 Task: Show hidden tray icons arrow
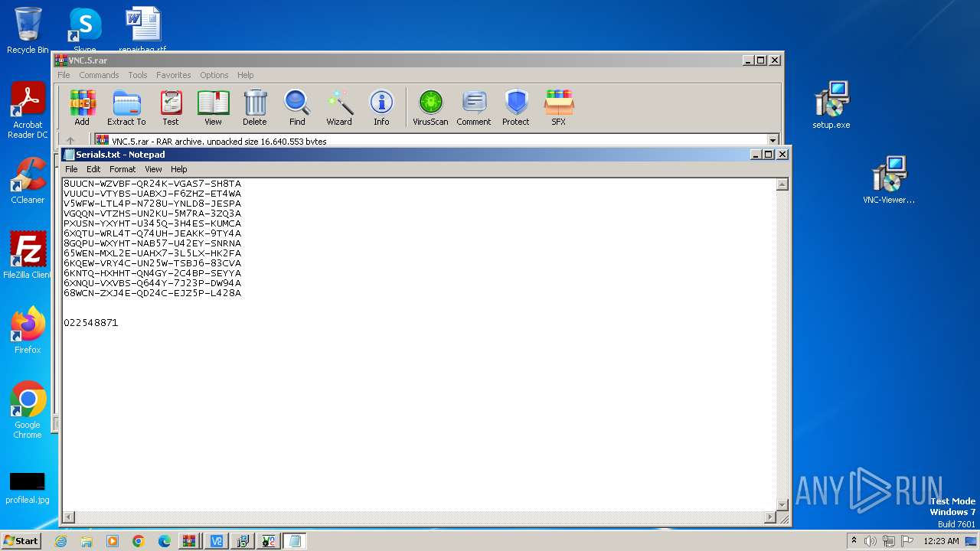(854, 541)
